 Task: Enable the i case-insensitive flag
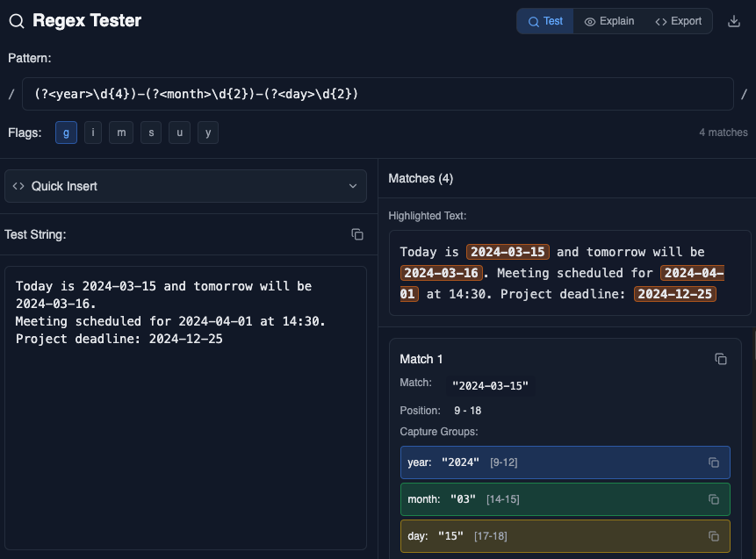pyautogui.click(x=93, y=133)
